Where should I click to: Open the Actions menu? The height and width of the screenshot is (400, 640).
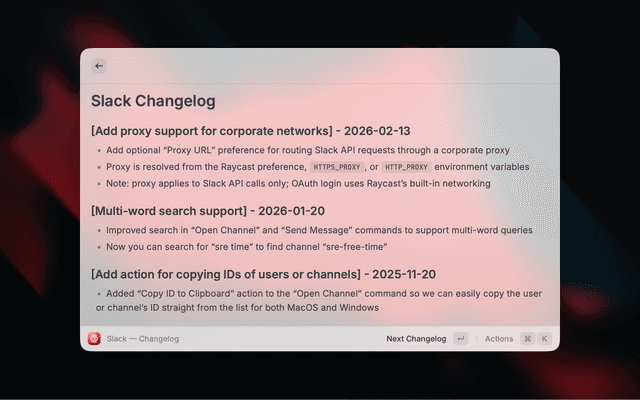point(498,339)
